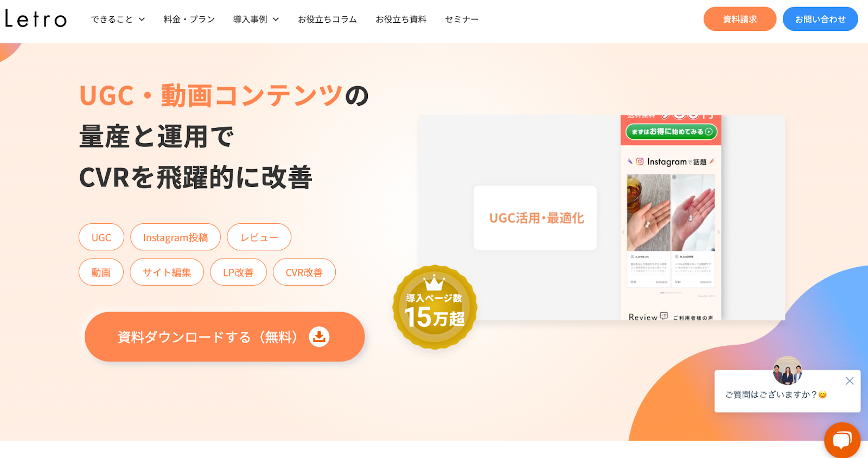Go to お役立ちコラム page

[327, 20]
